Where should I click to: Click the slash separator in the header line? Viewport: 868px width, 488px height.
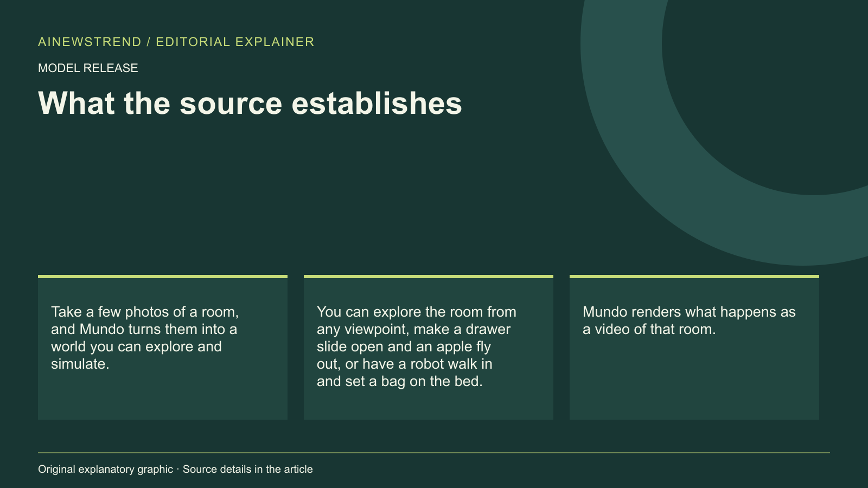coord(149,42)
